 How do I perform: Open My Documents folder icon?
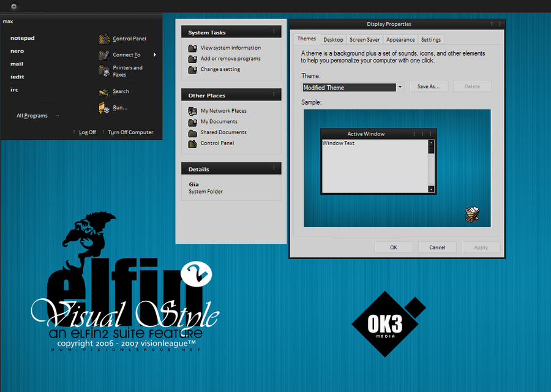click(x=193, y=122)
